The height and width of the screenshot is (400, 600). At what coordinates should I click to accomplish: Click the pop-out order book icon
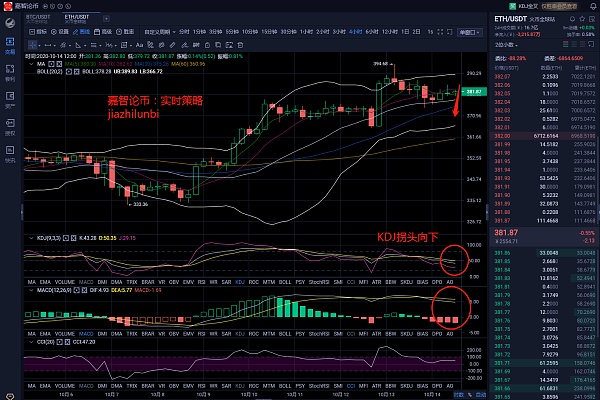coord(592,45)
